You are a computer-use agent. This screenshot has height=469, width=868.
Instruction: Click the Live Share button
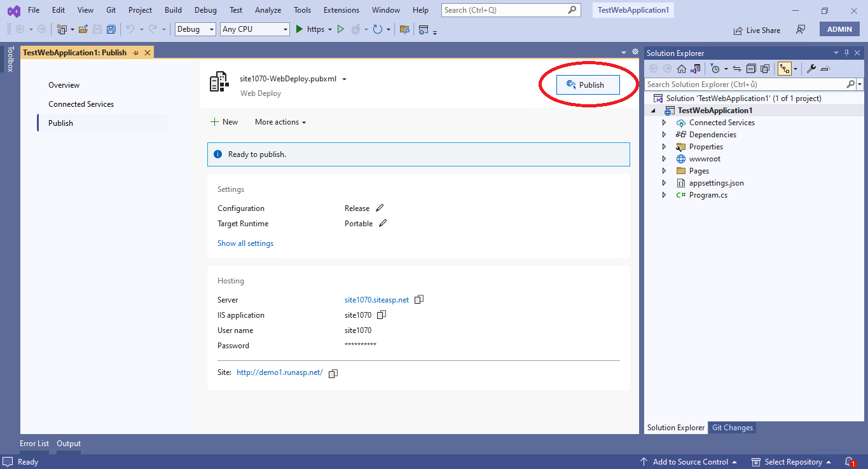click(757, 30)
